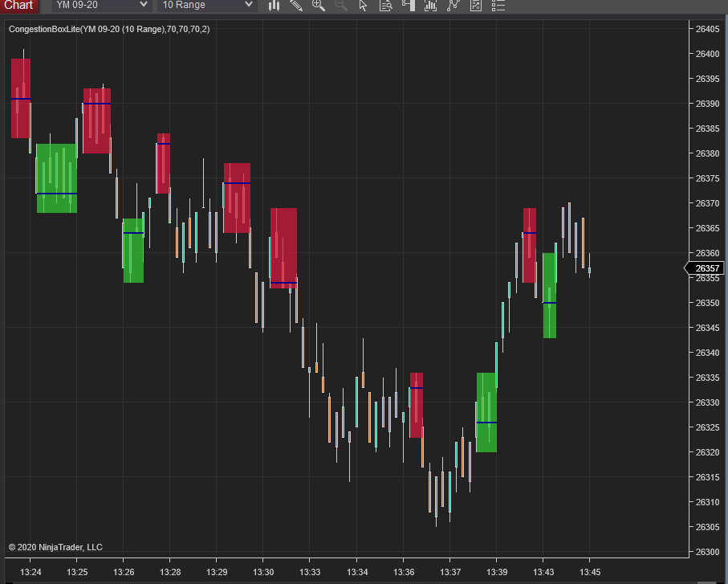
Task: Click the 26300 price axis label
Action: point(707,552)
